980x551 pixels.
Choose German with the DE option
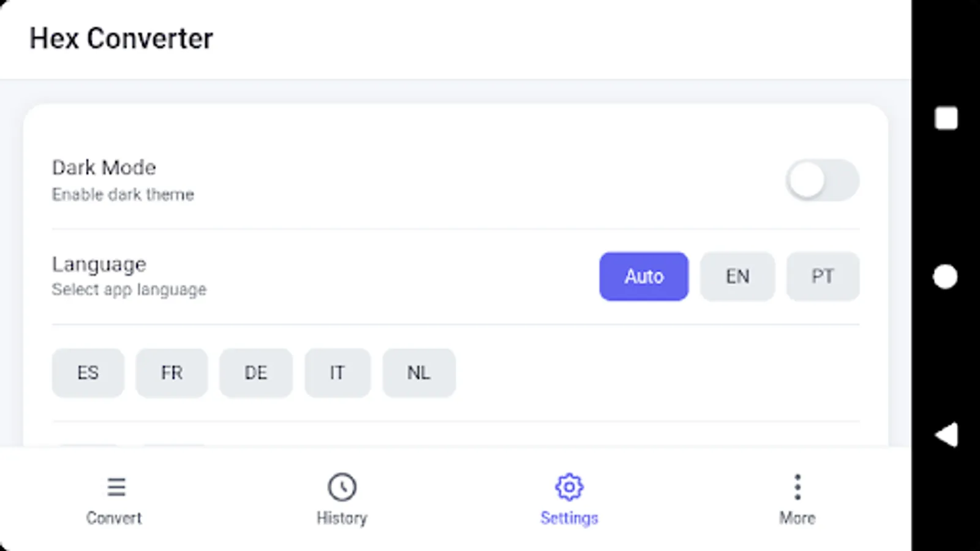click(x=256, y=373)
